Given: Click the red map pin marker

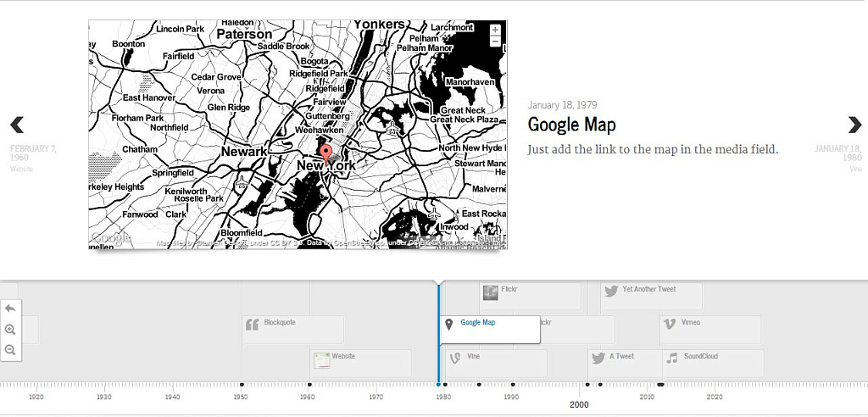Looking at the screenshot, I should [x=325, y=154].
